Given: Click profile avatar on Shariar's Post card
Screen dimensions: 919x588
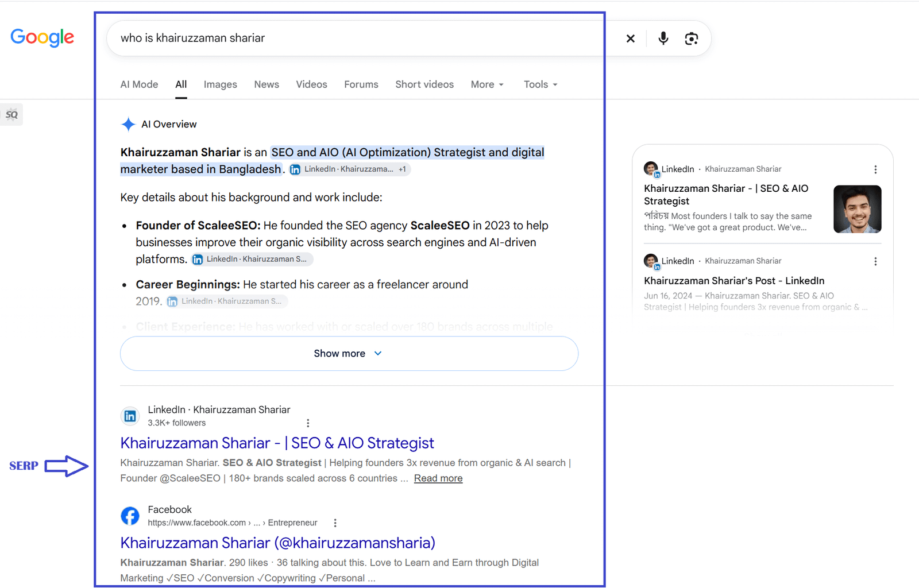Looking at the screenshot, I should [651, 261].
